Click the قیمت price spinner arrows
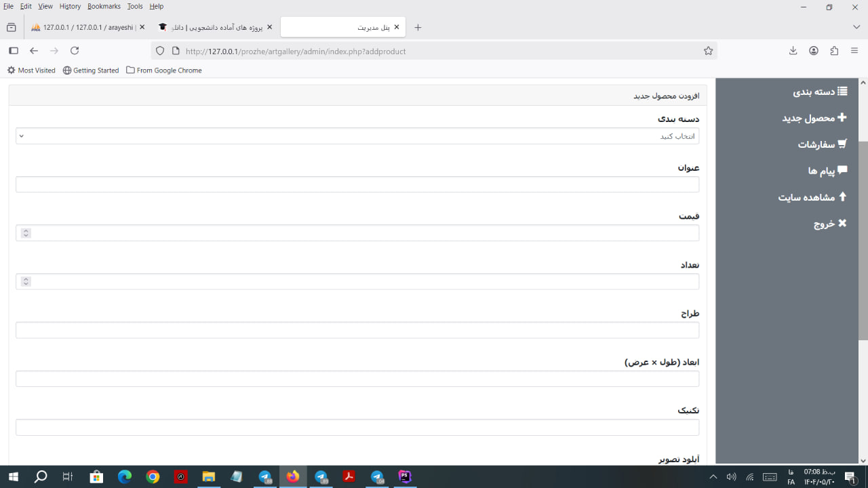The height and width of the screenshot is (488, 868). (x=26, y=233)
